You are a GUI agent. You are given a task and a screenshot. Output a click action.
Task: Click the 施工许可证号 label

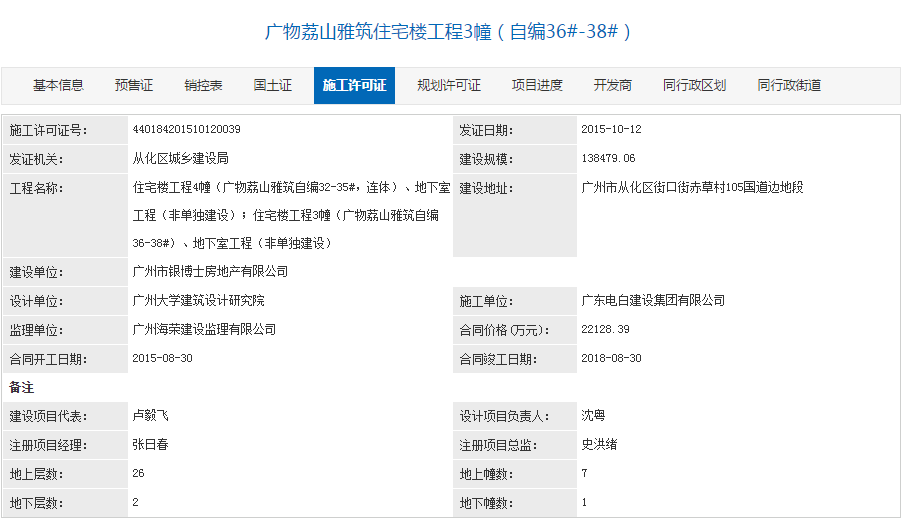48,130
